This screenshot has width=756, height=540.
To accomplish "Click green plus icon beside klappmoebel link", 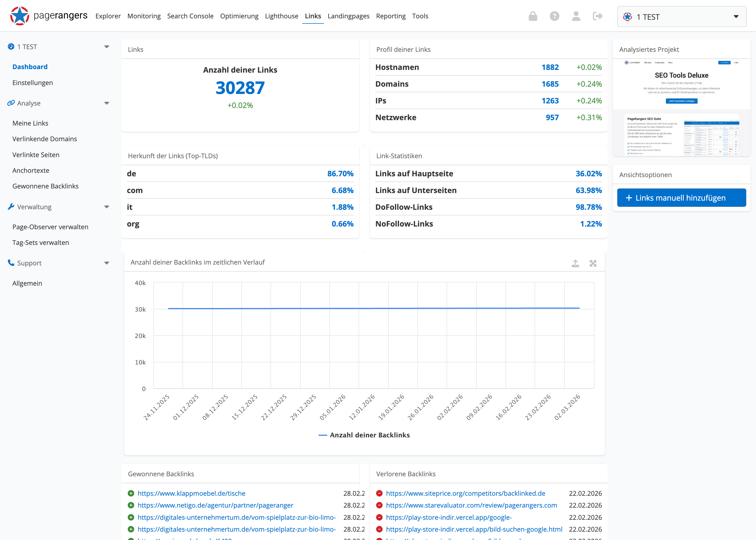I will point(131,493).
